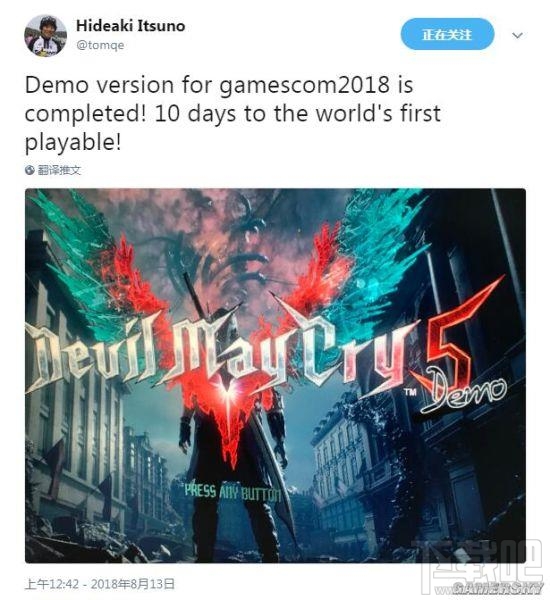The width and height of the screenshot is (550, 600).
Task: Click the tweet text about gamescom2018
Action: [233, 113]
